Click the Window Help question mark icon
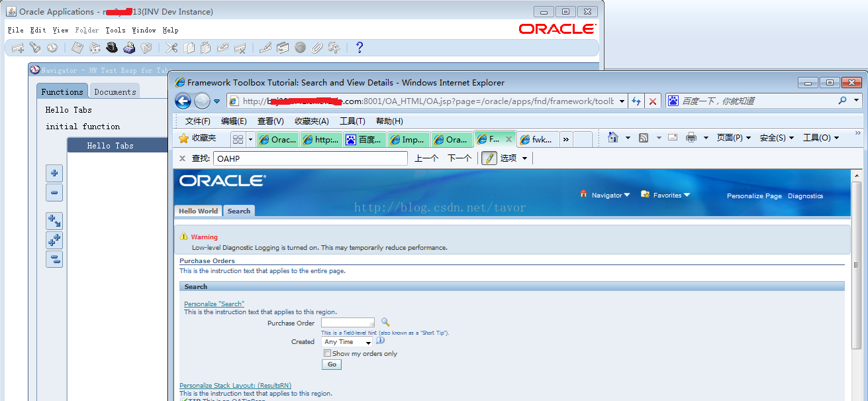 click(x=360, y=48)
